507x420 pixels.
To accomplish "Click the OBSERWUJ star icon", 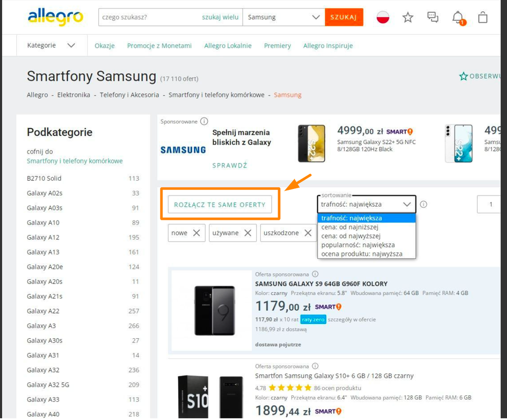I will 463,76.
